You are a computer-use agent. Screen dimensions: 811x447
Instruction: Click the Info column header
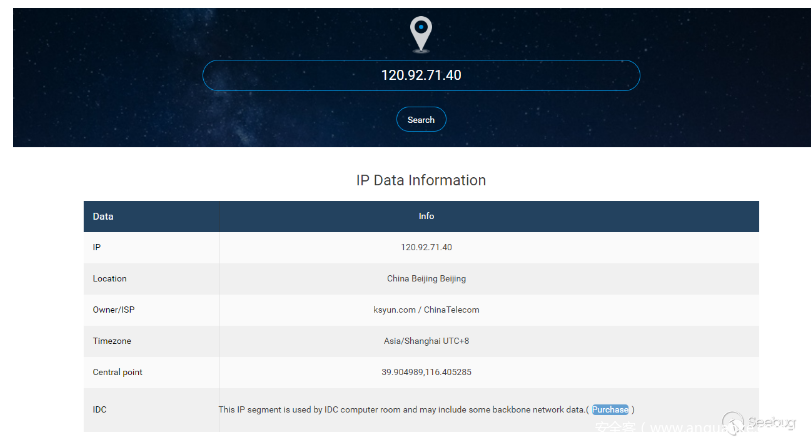[x=426, y=216]
